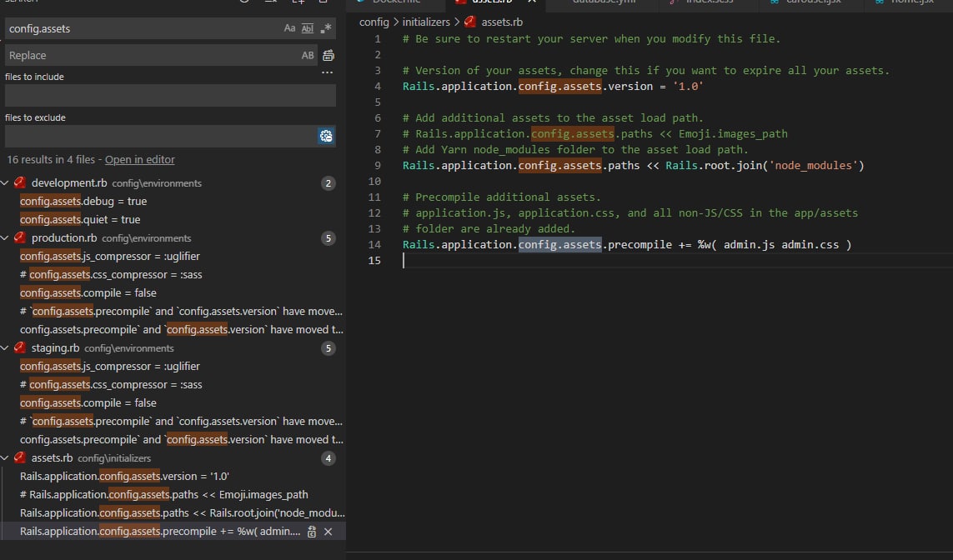Click line number 4 in the editor
Screen dimensions: 953x560
[378, 86]
